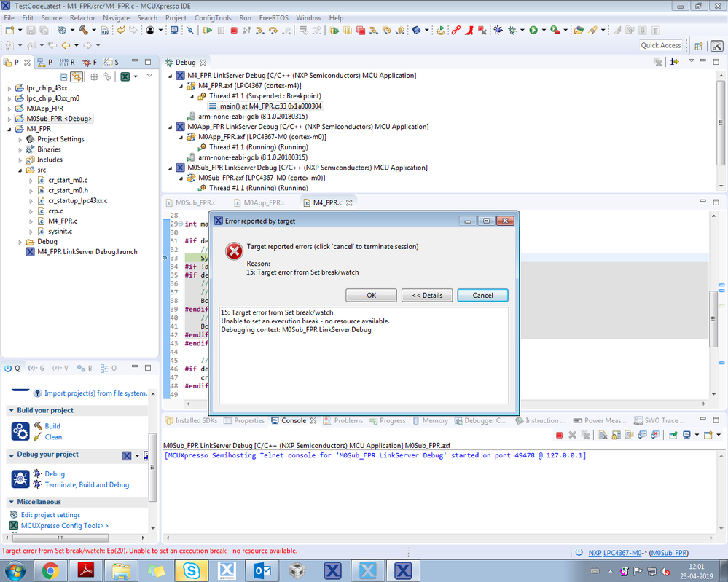Expand the Binaries folder node

point(20,149)
